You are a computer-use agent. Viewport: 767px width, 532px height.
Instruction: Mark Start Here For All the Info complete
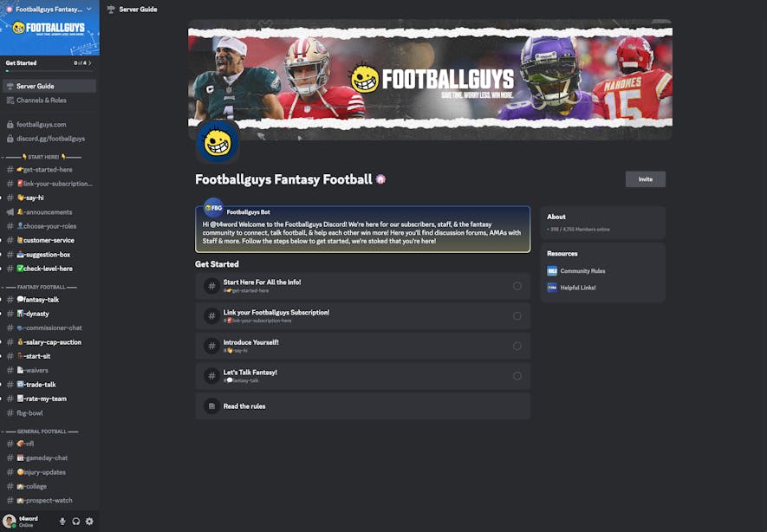coord(517,286)
